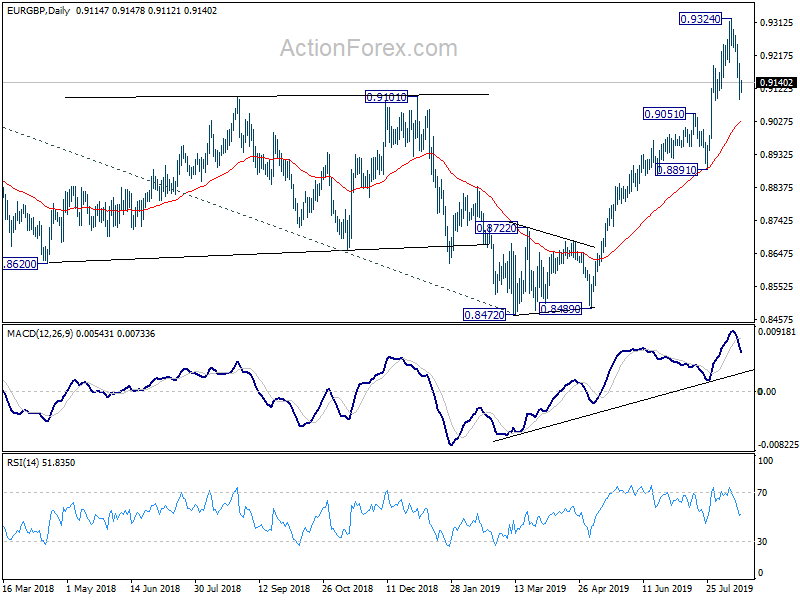Click the 11 Jun 2019 date label

[x=667, y=589]
